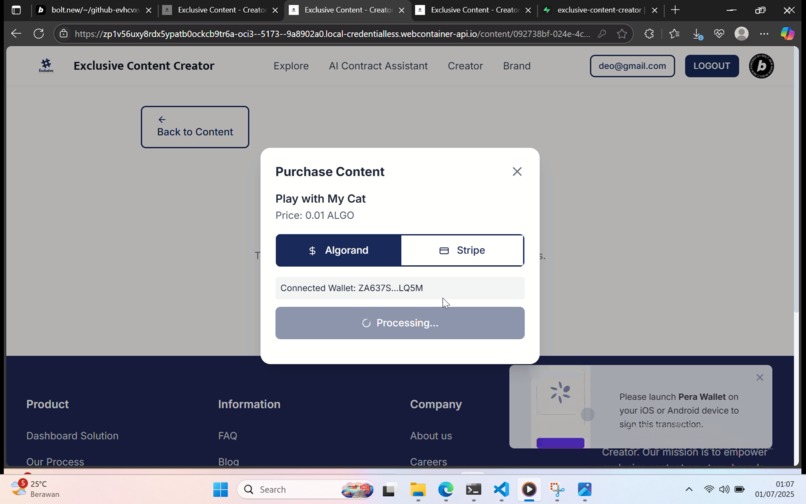Open Task View from the taskbar
This screenshot has height=504, width=806.
pos(389,489)
